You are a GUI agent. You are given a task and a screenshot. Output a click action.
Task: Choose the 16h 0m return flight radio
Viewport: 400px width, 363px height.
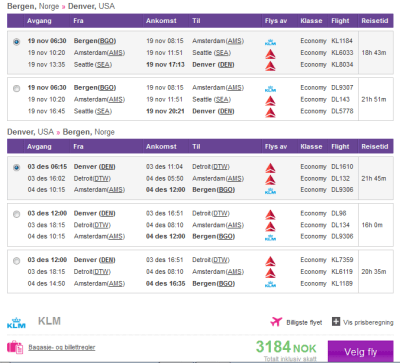16,214
